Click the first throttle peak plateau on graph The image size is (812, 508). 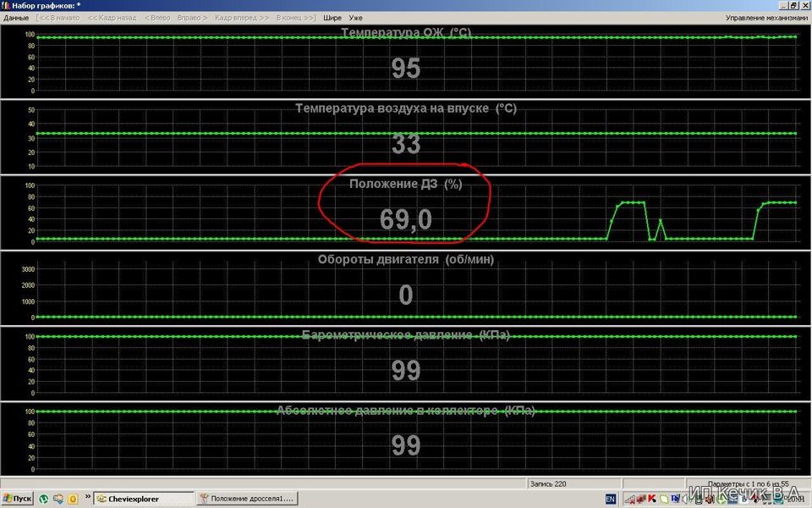tap(632, 202)
